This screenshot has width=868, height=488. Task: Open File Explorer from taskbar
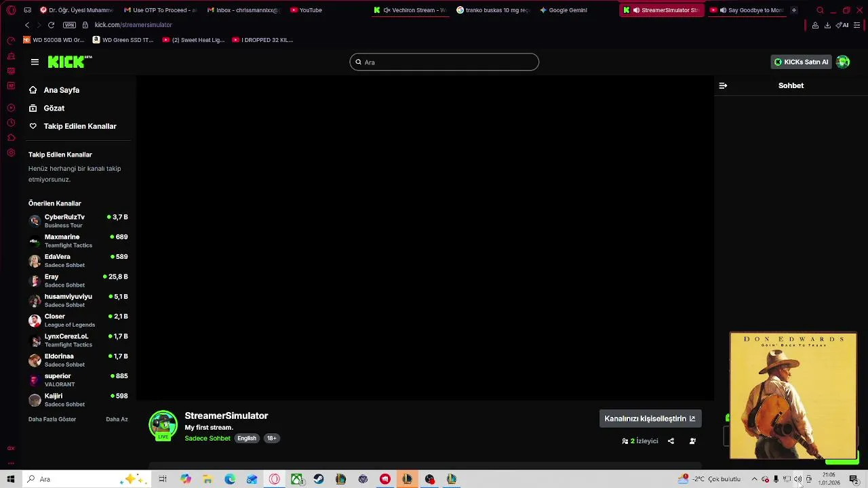(x=208, y=479)
